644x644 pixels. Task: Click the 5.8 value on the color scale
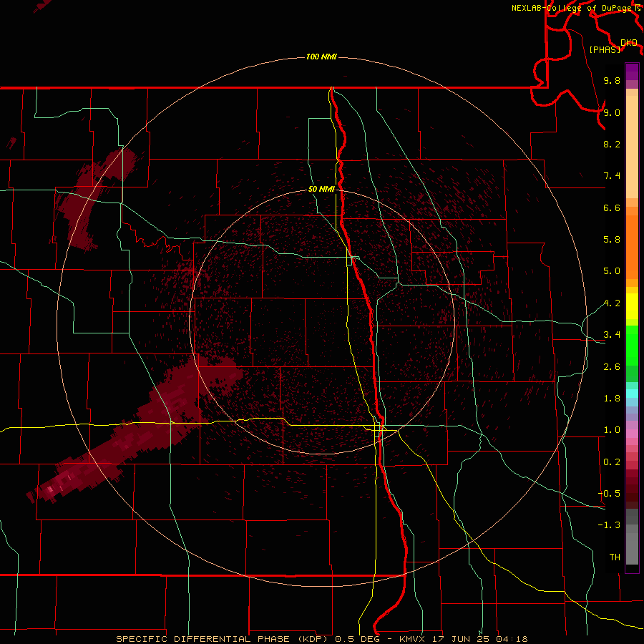(x=612, y=240)
